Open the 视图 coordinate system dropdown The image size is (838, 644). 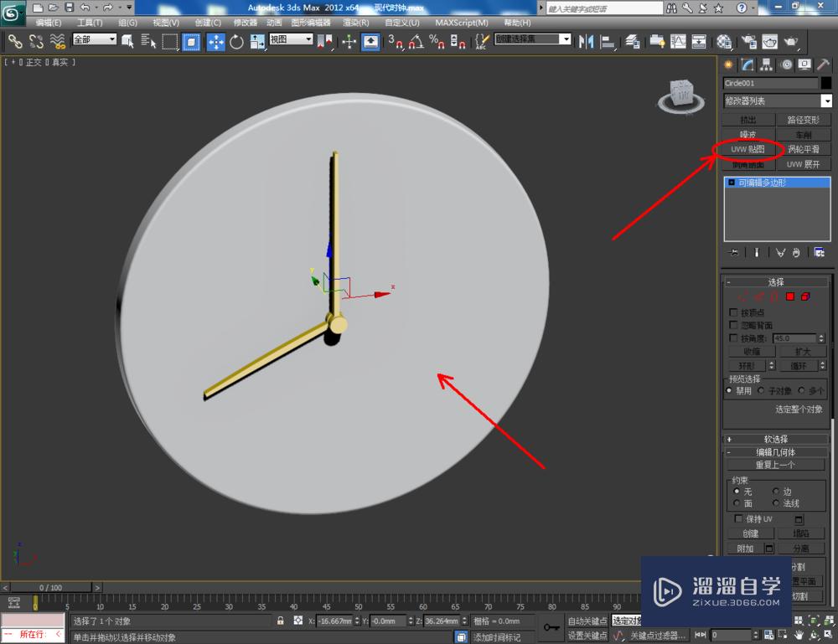point(291,39)
